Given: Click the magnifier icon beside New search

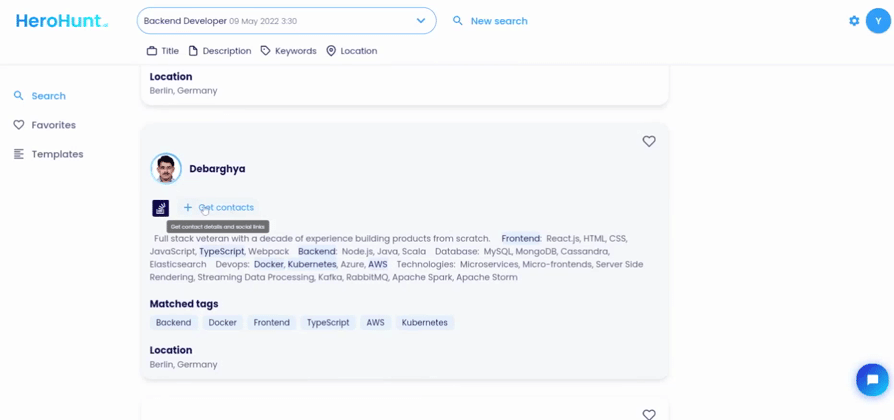Looking at the screenshot, I should coord(458,21).
